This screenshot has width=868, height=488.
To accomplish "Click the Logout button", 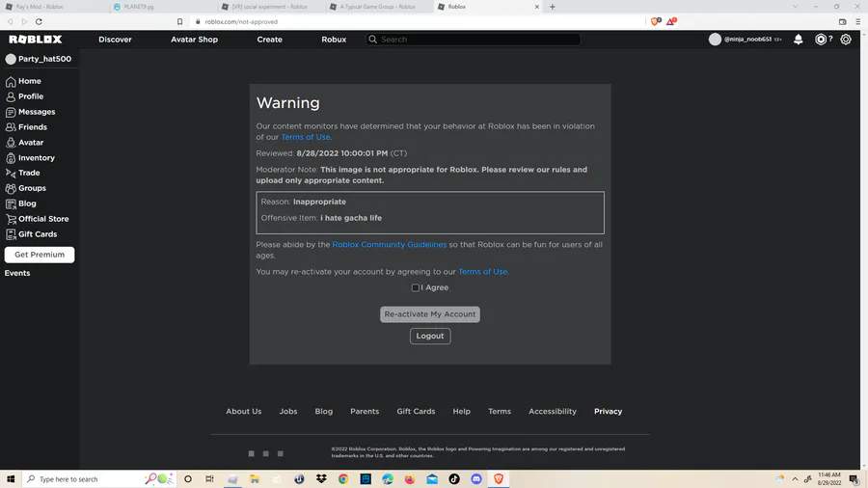I will pyautogui.click(x=430, y=336).
